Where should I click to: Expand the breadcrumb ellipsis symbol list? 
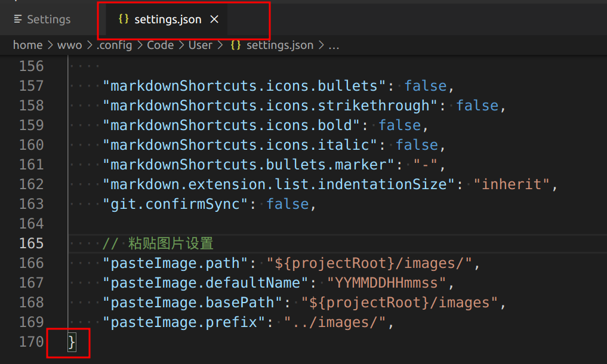[x=334, y=45]
